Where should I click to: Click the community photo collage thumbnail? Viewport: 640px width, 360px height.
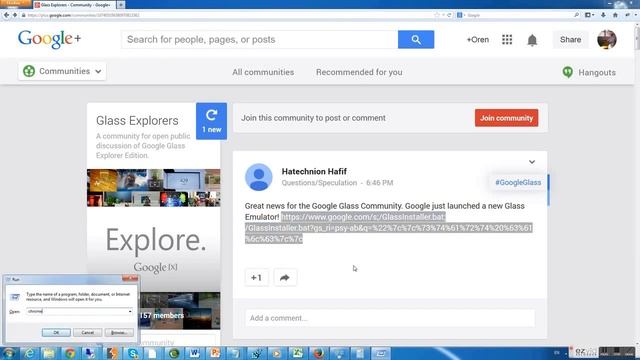coord(153,188)
